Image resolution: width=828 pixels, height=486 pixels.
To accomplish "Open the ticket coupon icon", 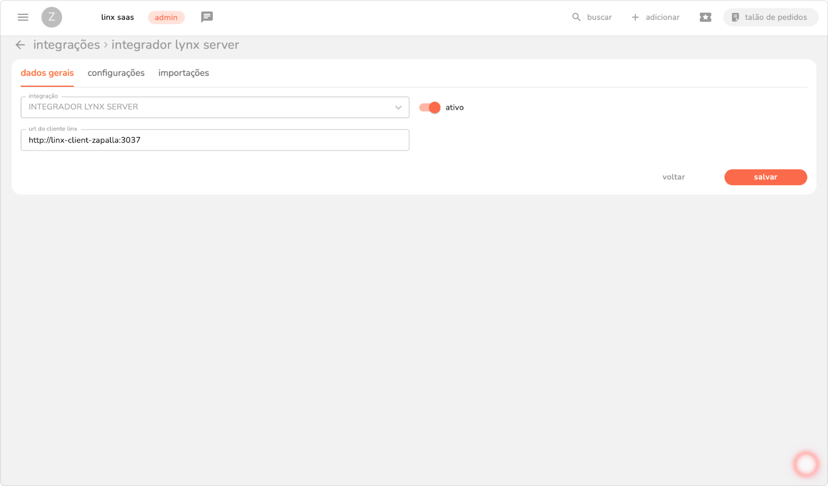I will [x=705, y=17].
